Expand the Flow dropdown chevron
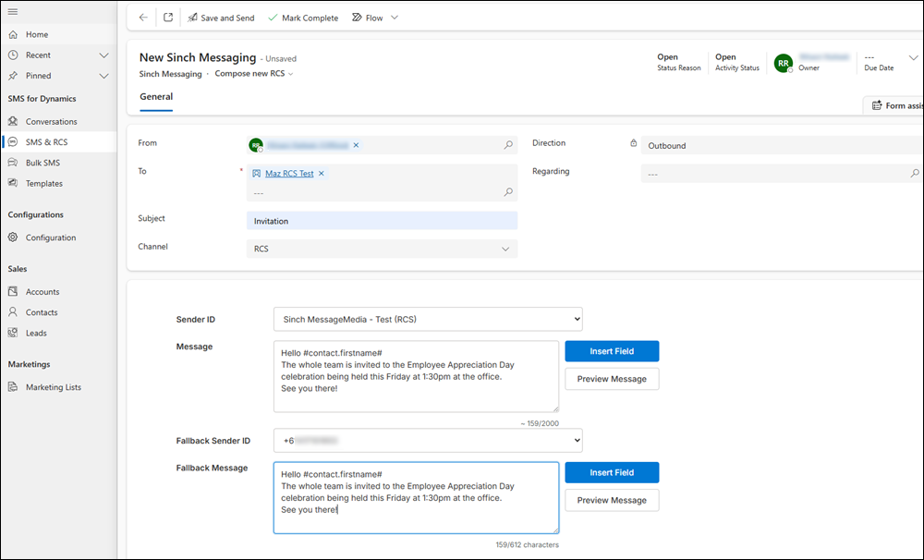This screenshot has width=924, height=560. point(395,18)
